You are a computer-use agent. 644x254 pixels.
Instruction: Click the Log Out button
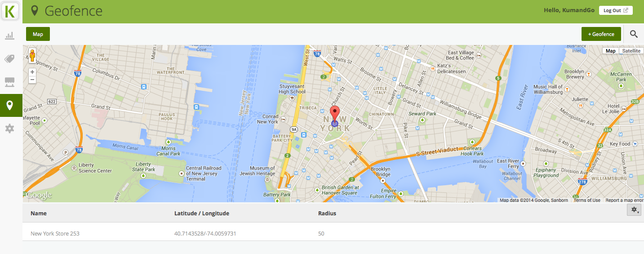[x=615, y=10]
